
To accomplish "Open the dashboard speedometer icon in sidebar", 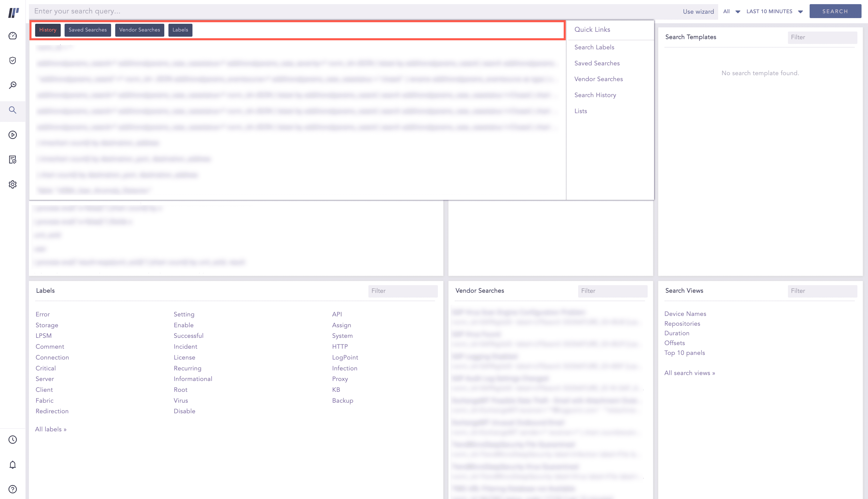I will 12,35.
